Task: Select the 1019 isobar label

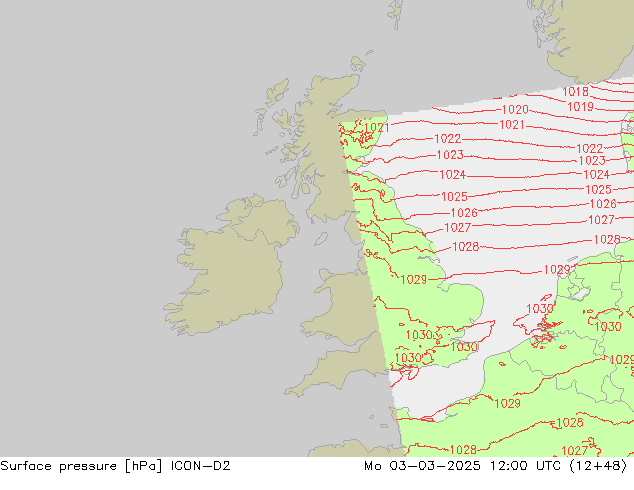Action: pos(580,107)
